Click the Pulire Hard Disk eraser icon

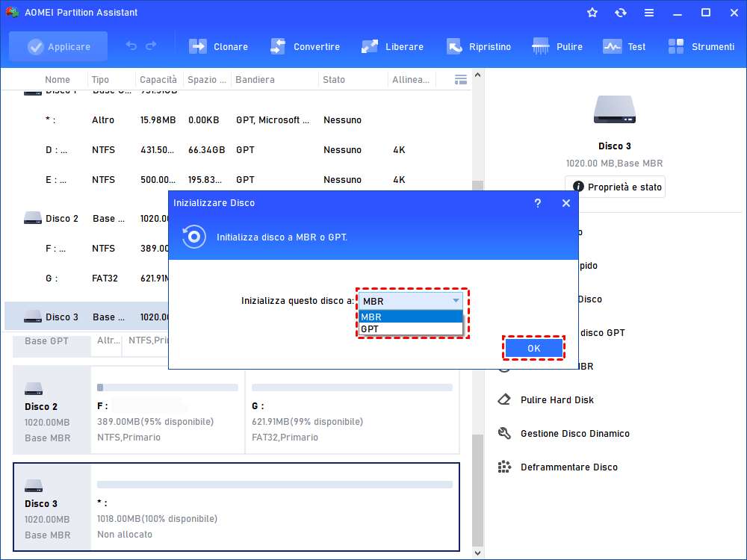click(x=504, y=399)
